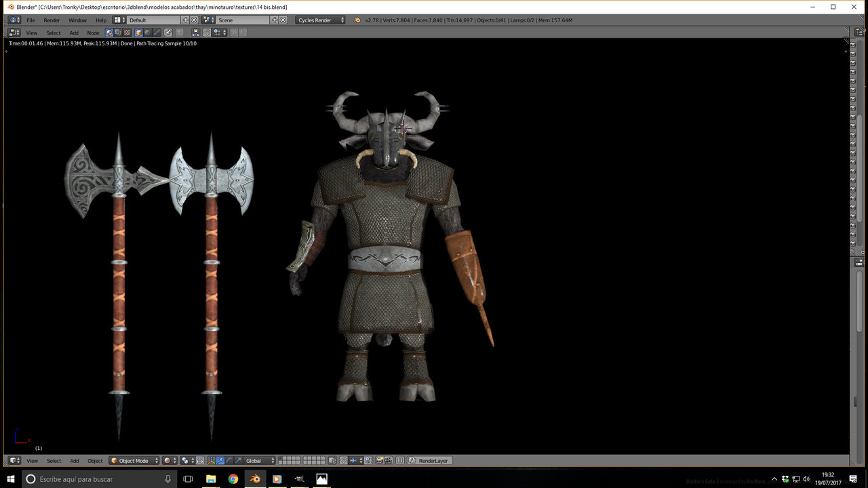Expand the Global transform orientation dropdown
868x488 pixels.
[260, 461]
